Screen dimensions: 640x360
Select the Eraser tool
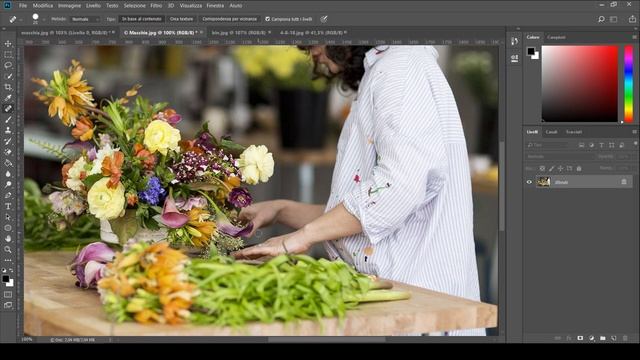pos(8,152)
